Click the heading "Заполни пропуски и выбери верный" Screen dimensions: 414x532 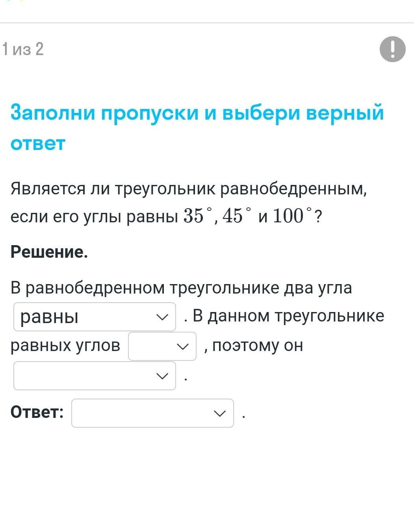(197, 113)
